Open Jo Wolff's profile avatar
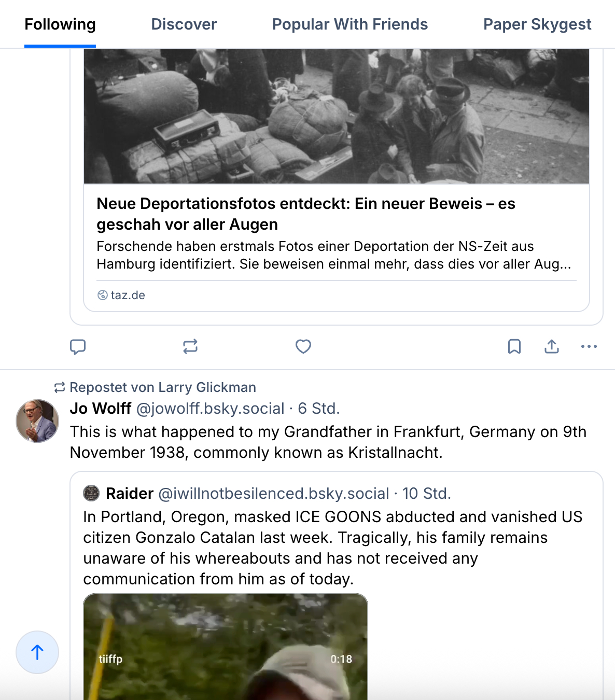 click(37, 421)
